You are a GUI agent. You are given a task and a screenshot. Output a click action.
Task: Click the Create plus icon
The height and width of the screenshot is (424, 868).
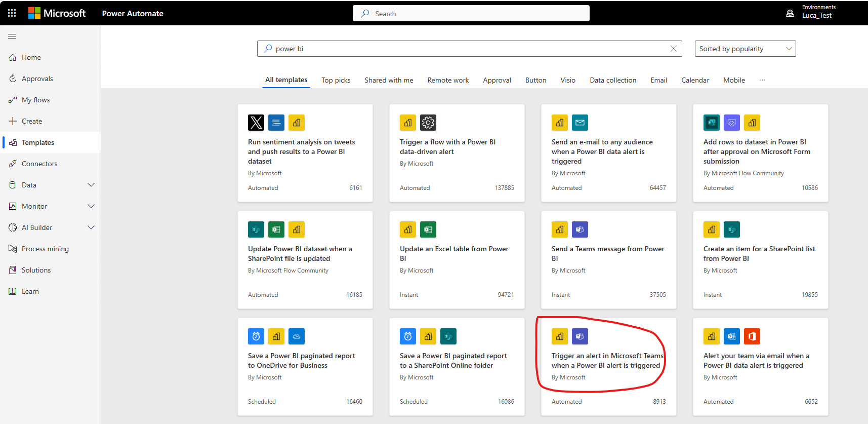pyautogui.click(x=13, y=121)
